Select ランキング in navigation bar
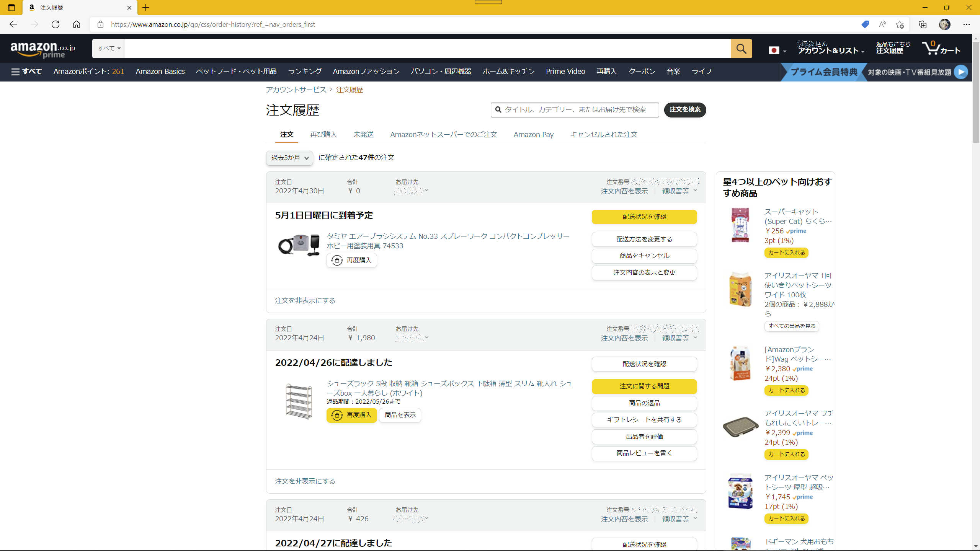Viewport: 980px width, 551px height. (305, 72)
